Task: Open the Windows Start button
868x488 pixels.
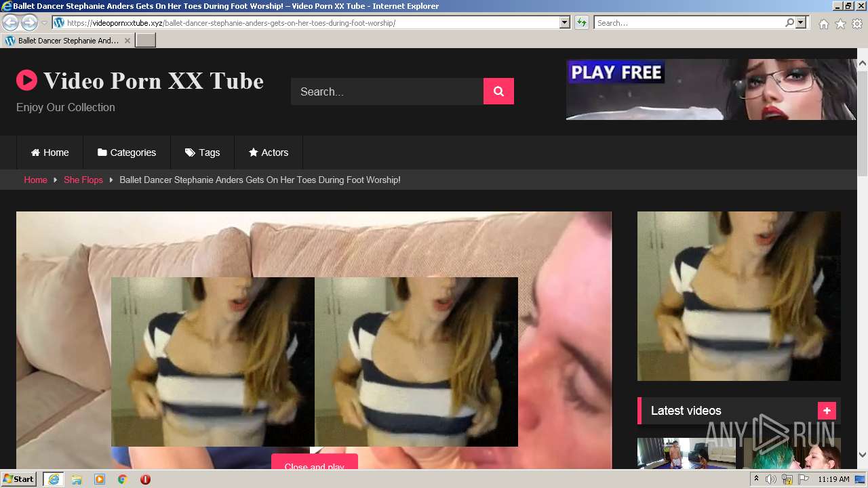Action: tap(18, 479)
